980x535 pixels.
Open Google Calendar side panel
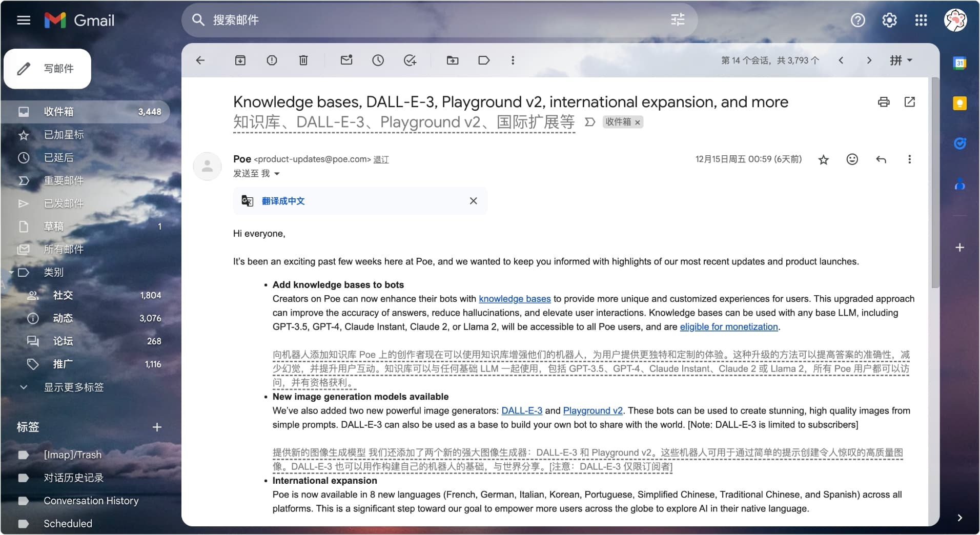(x=959, y=63)
